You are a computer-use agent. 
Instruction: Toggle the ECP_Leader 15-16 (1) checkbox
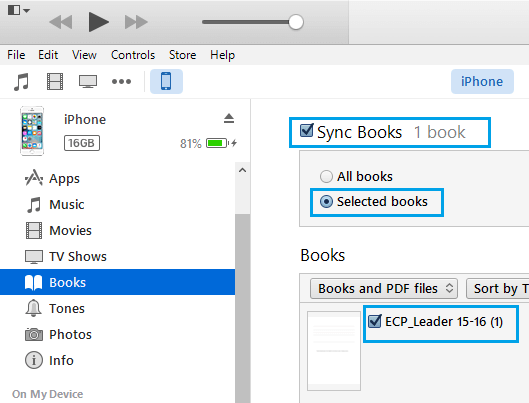(375, 321)
